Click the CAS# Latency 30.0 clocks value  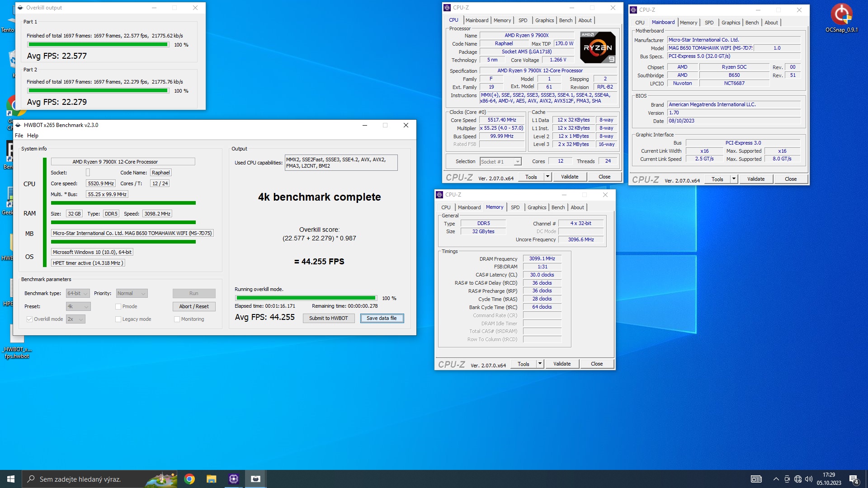(542, 275)
